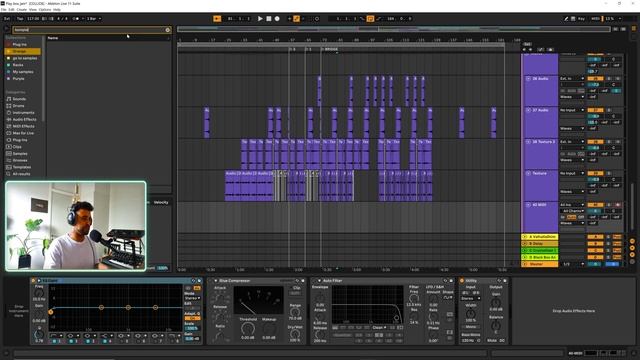Enable the MIDI Arrangement Overdub plus icon

pyautogui.click(x=289, y=18)
